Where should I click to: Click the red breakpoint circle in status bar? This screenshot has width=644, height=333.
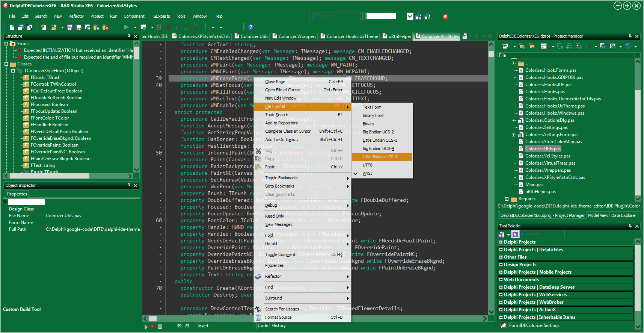(x=152, y=326)
